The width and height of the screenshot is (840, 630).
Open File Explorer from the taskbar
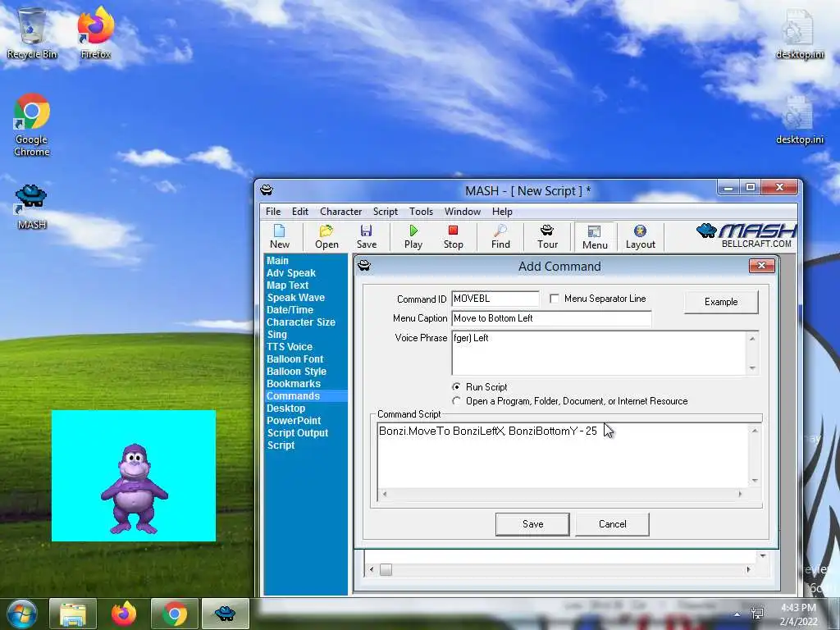tap(73, 614)
